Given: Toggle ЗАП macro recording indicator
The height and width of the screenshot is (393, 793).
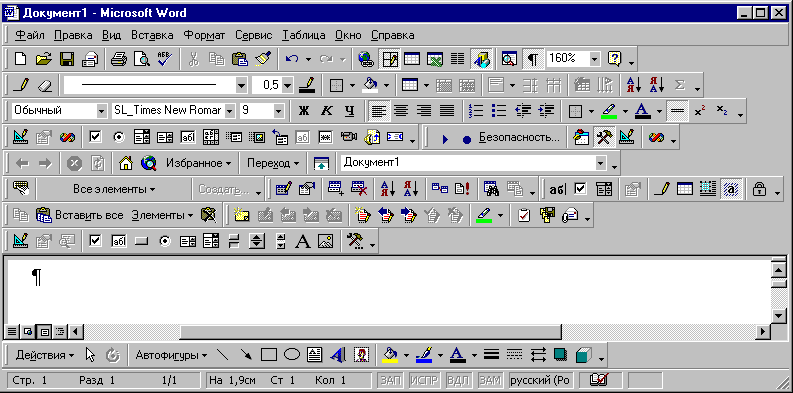Looking at the screenshot, I should (390, 380).
